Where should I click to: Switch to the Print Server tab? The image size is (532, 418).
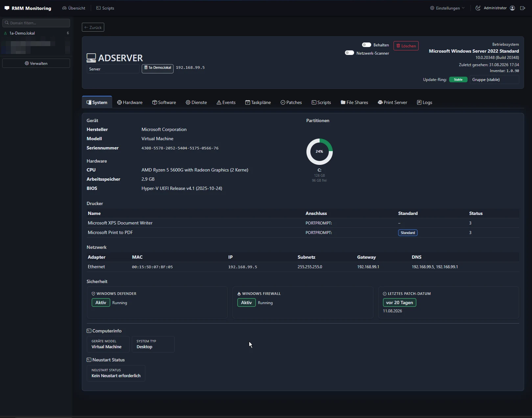click(x=393, y=102)
